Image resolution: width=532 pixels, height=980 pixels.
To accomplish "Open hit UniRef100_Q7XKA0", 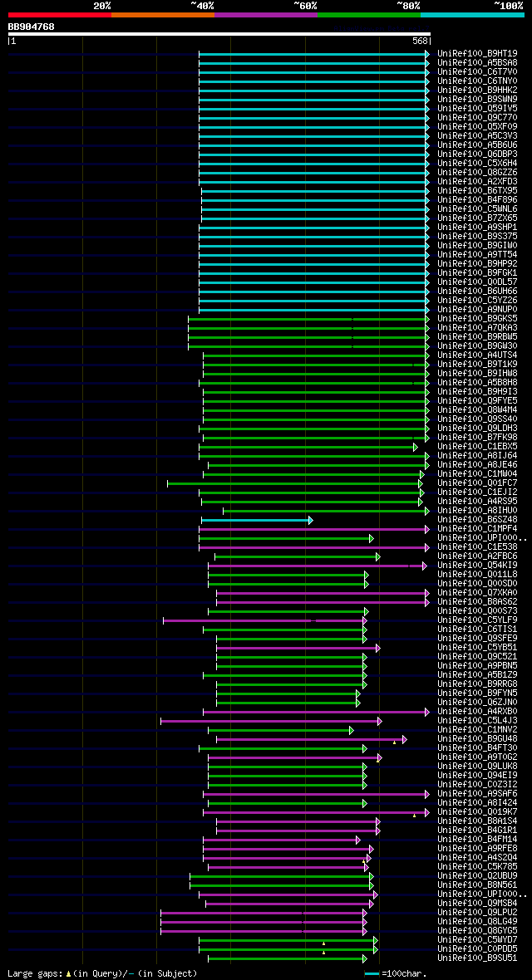I will click(477, 592).
